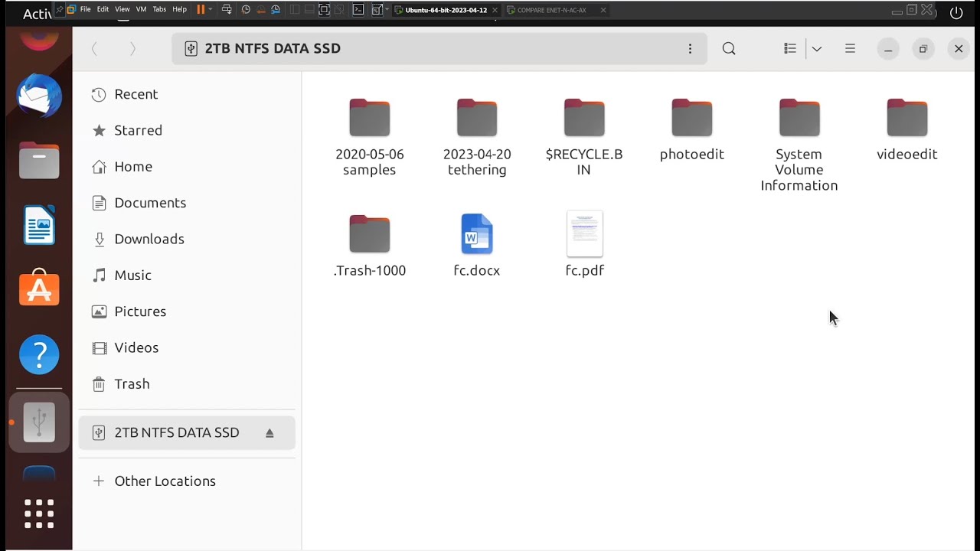Open Downloads in the sidebar
Image resolution: width=980 pixels, height=551 pixels.
pos(187,239)
